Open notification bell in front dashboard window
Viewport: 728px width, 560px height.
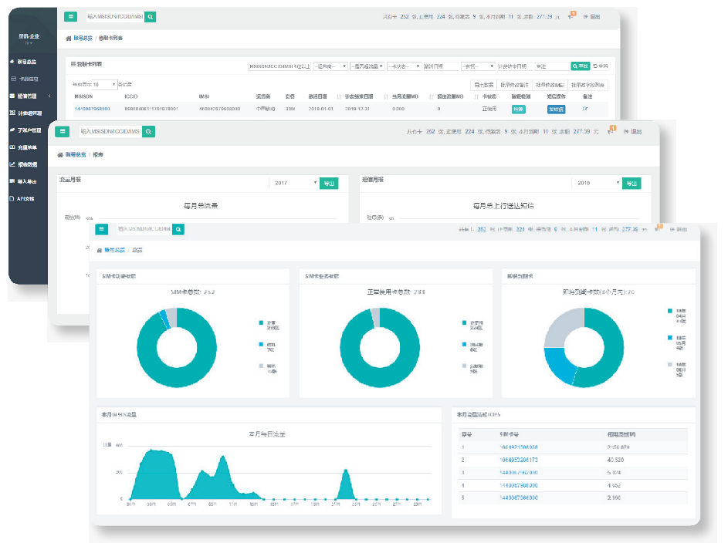coord(657,228)
